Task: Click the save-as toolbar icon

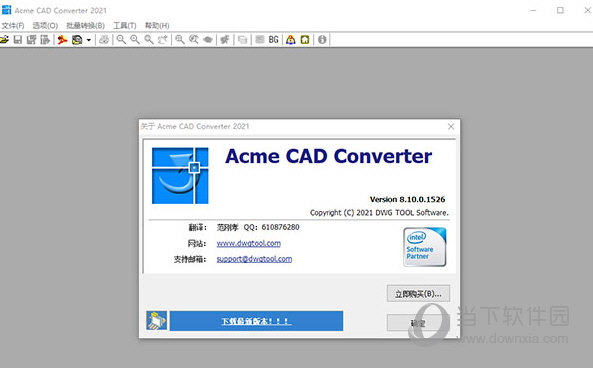Action: click(31, 39)
